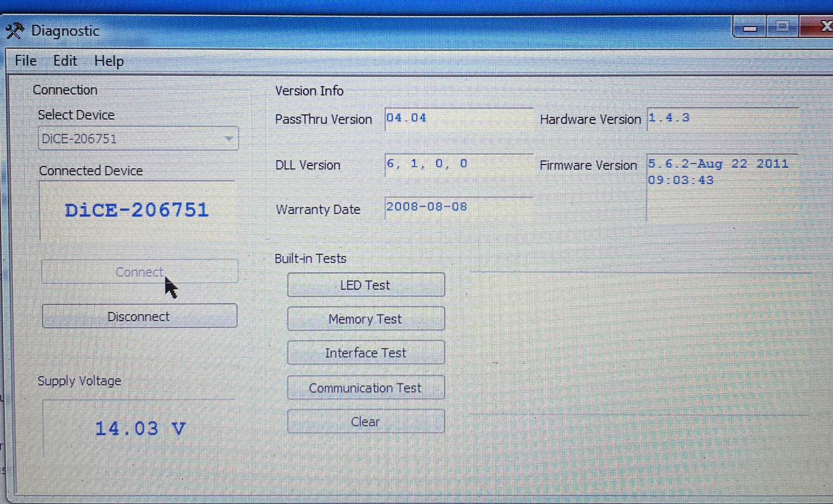Viewport: 833px width, 504px height.
Task: Open the Edit menu
Action: [x=65, y=61]
